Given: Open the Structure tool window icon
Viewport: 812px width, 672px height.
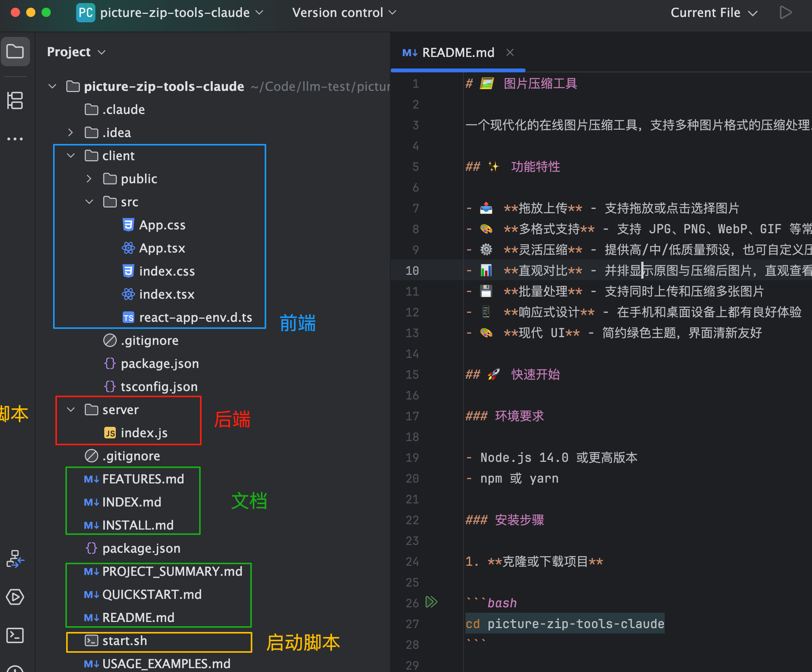Looking at the screenshot, I should coord(15,100).
